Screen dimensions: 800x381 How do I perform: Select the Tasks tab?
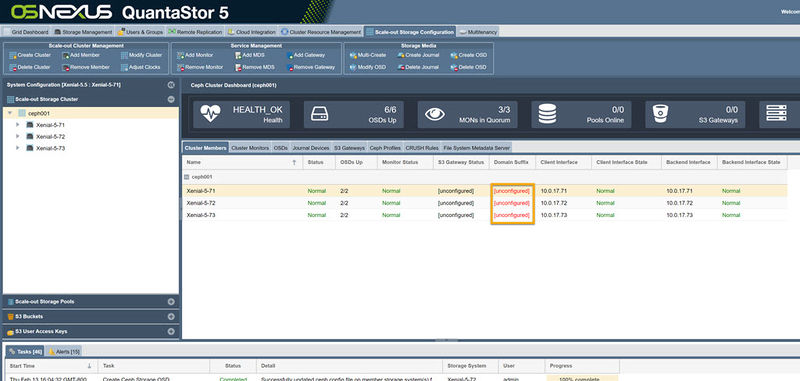coord(26,351)
